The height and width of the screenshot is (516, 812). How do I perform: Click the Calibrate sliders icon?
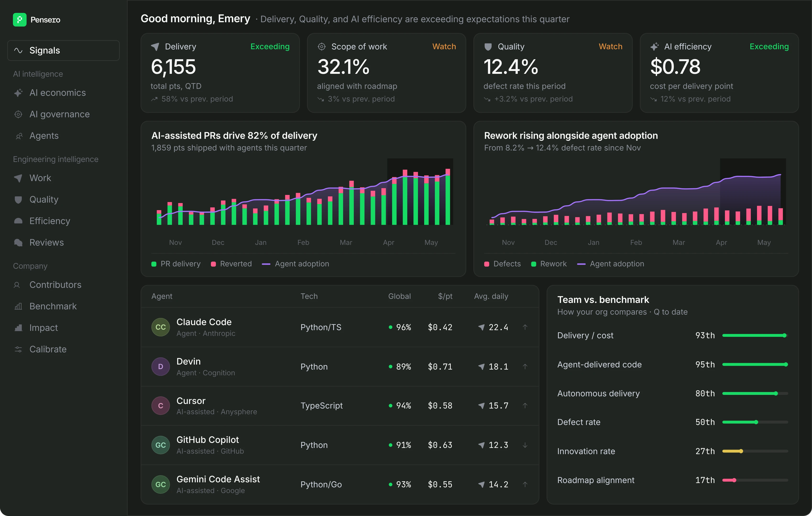point(18,349)
